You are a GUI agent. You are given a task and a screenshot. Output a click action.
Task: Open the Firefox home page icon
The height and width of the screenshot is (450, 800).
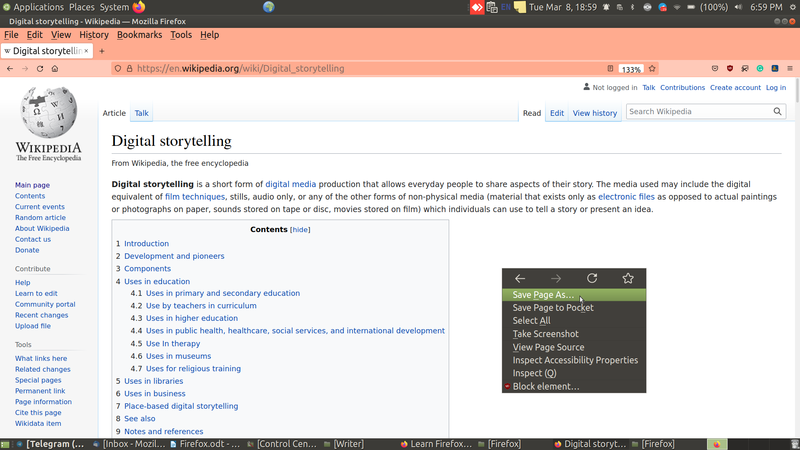click(55, 68)
